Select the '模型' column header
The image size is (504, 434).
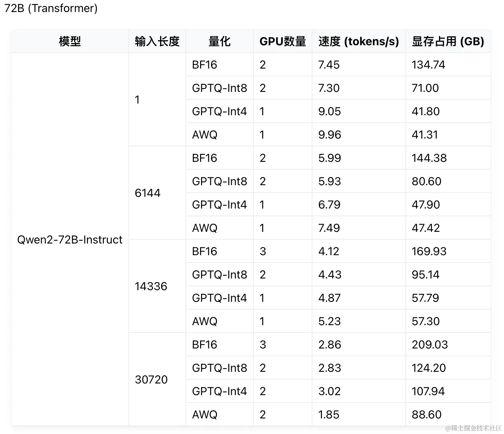coord(70,41)
